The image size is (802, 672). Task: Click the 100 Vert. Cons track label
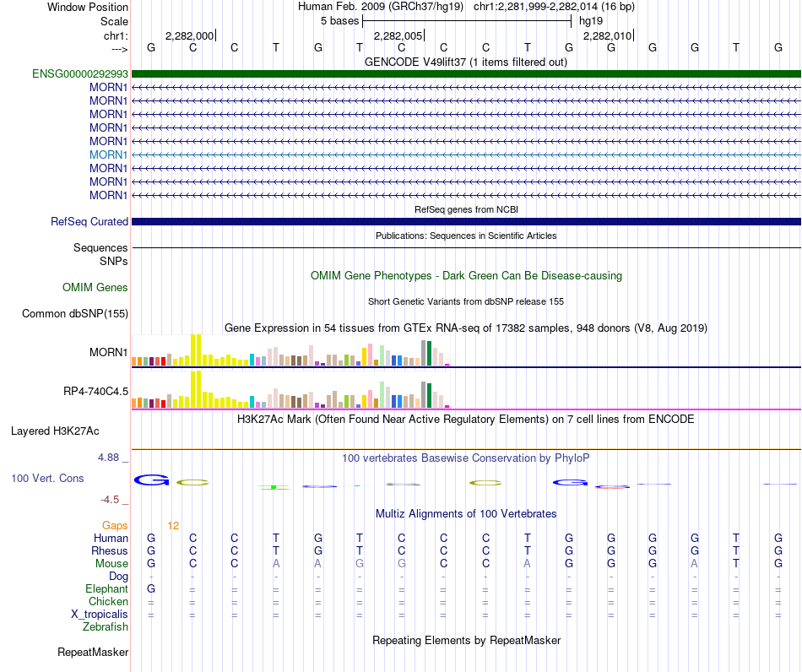pos(47,478)
